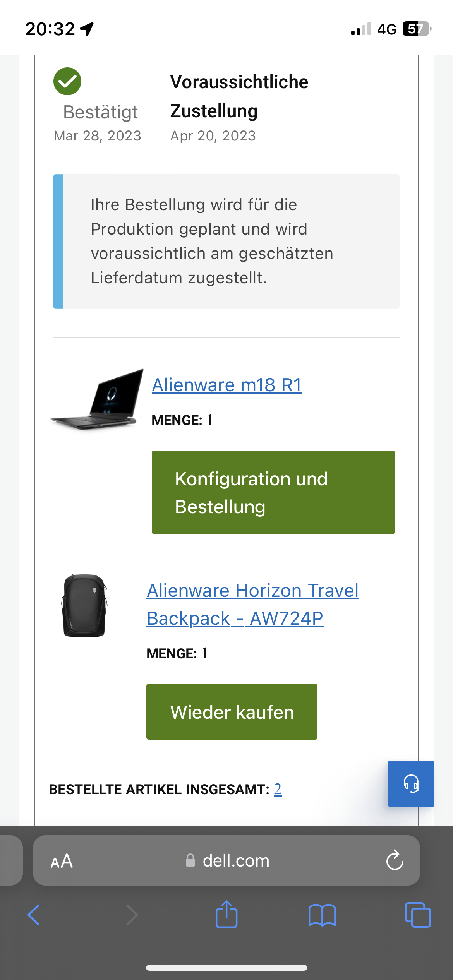
Task: Reload the dell.com page
Action: tap(395, 860)
